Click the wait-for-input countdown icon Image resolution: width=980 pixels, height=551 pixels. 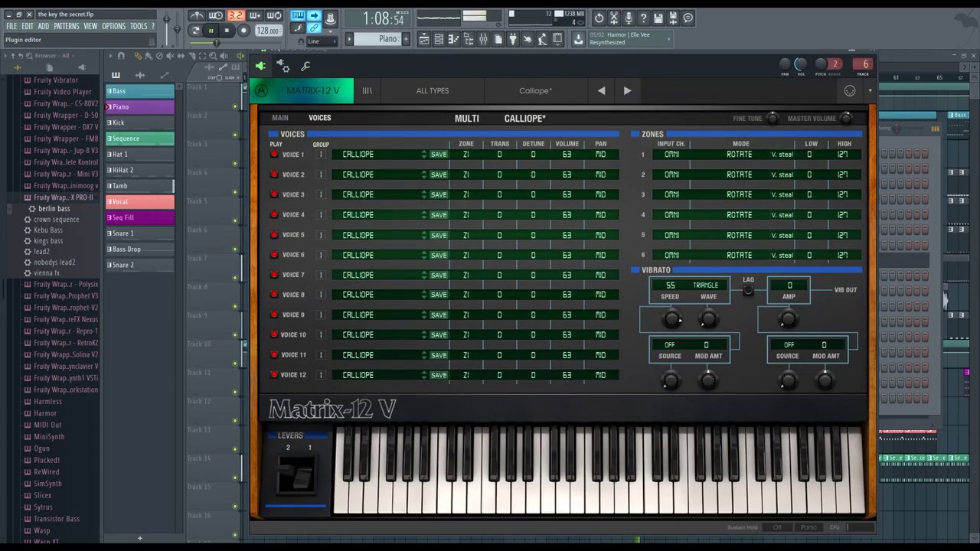216,16
